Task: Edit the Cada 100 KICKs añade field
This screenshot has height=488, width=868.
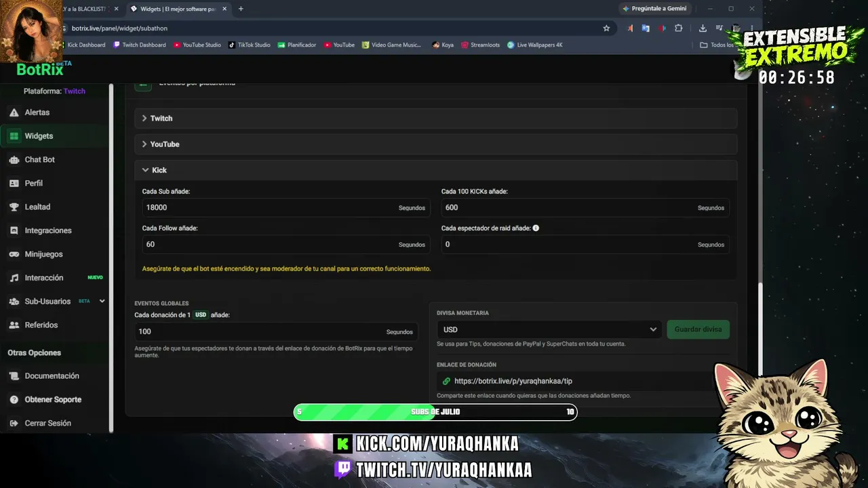Action: (x=585, y=208)
